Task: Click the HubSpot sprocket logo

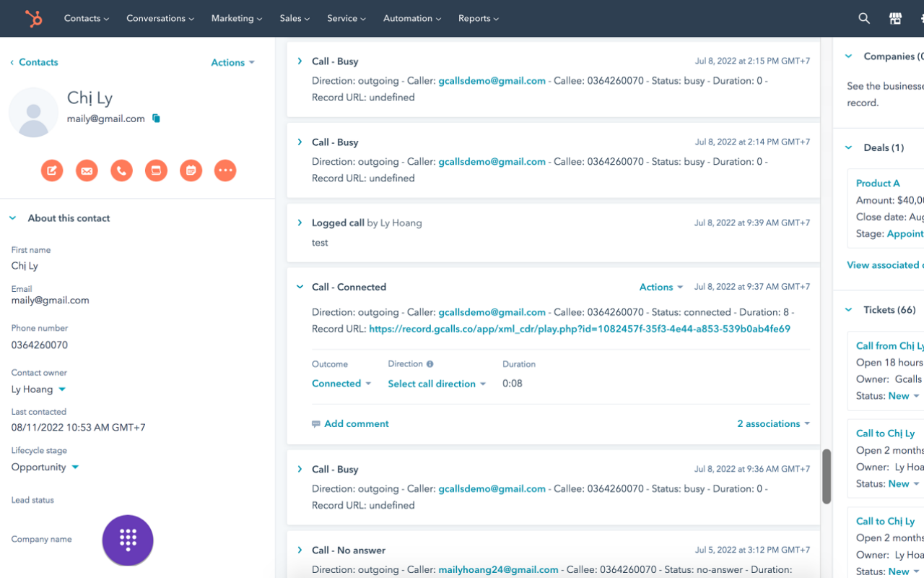Action: 33,18
